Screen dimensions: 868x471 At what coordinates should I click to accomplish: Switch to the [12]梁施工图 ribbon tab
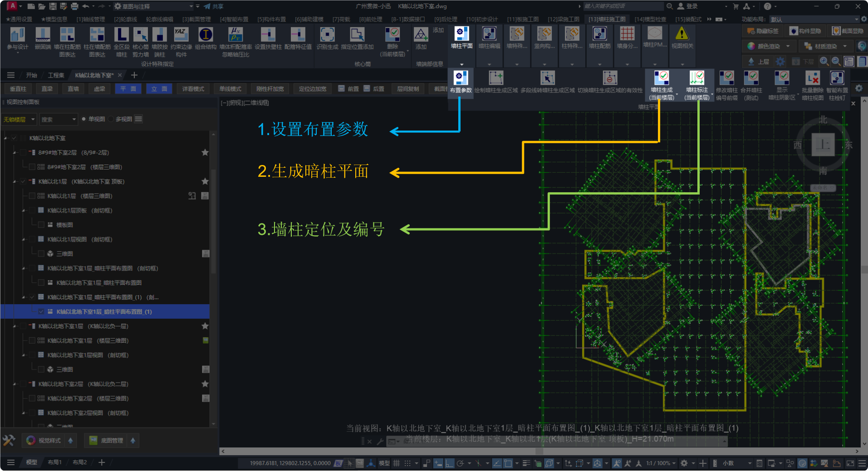[563, 19]
